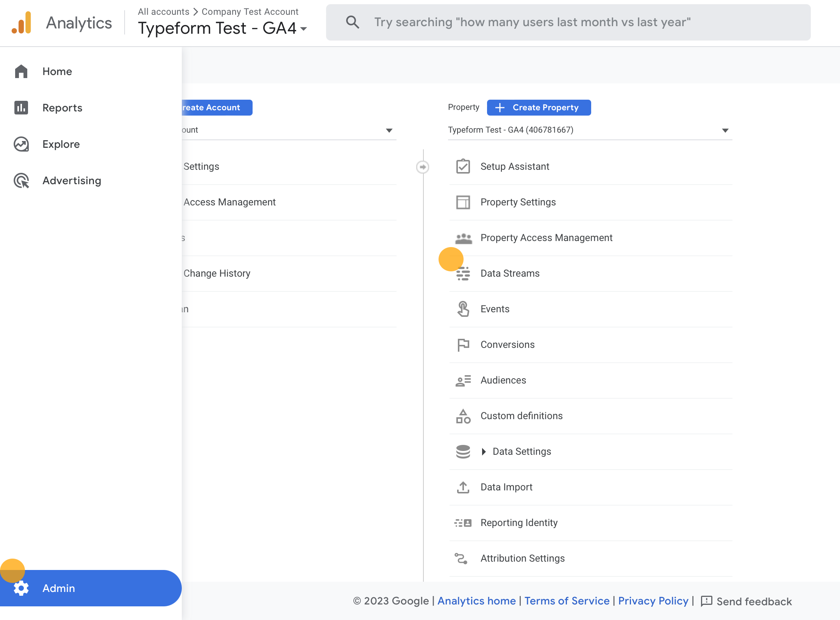Click the Create Property button

(539, 107)
